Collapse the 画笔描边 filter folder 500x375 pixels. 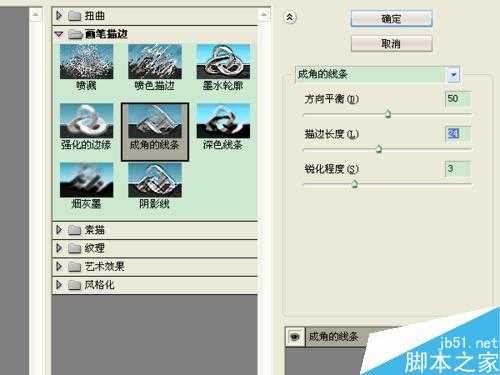(x=59, y=34)
